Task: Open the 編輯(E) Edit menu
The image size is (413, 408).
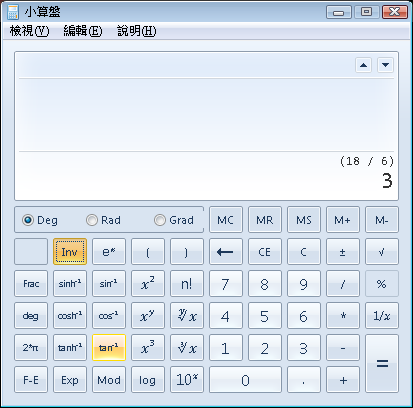Action: [x=83, y=31]
